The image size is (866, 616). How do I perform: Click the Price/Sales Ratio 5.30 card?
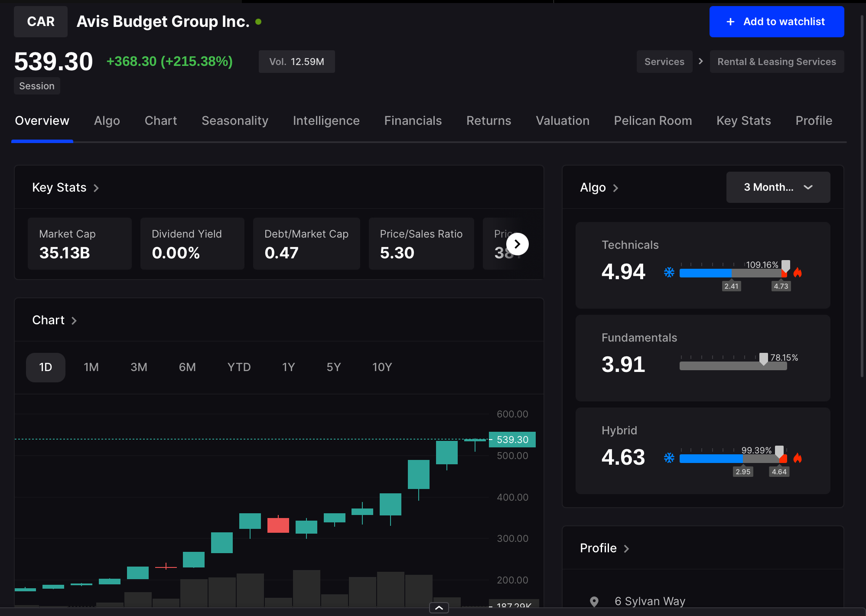[x=421, y=244]
